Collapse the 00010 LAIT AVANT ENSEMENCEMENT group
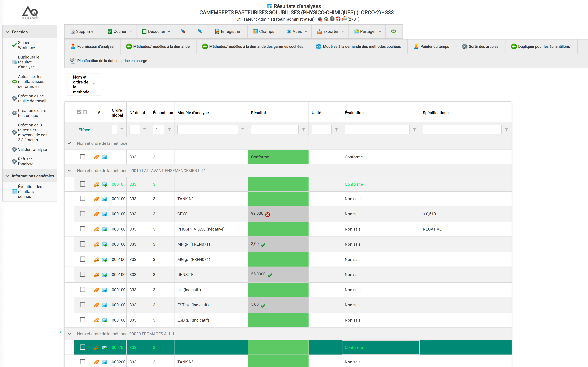 click(69, 171)
